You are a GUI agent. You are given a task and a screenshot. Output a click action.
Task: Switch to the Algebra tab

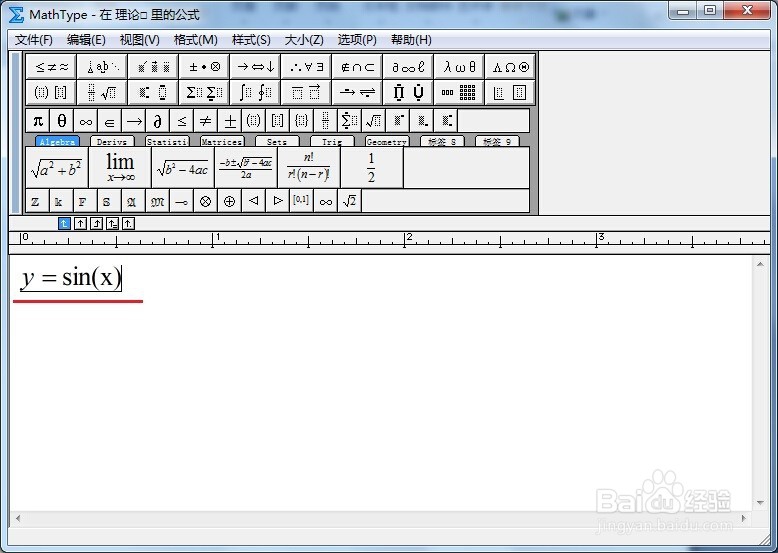pyautogui.click(x=57, y=141)
